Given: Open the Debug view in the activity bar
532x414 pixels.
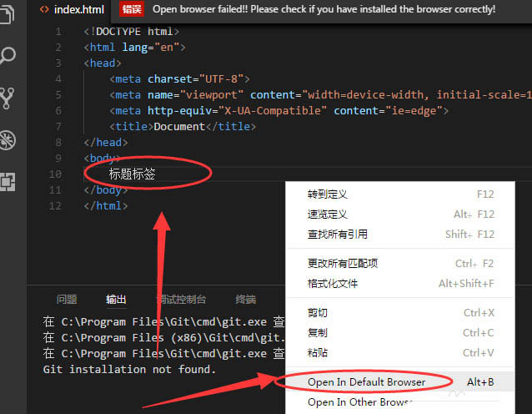Looking at the screenshot, I should click(x=8, y=139).
